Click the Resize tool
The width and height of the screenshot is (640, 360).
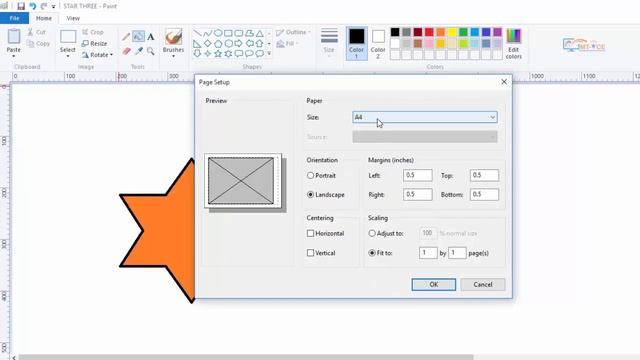(x=95, y=43)
